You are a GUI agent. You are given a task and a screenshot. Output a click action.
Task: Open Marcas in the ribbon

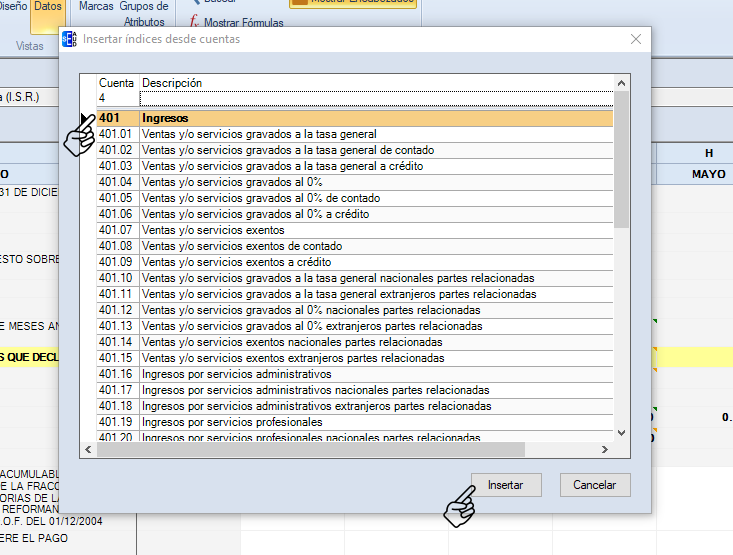pos(96,6)
